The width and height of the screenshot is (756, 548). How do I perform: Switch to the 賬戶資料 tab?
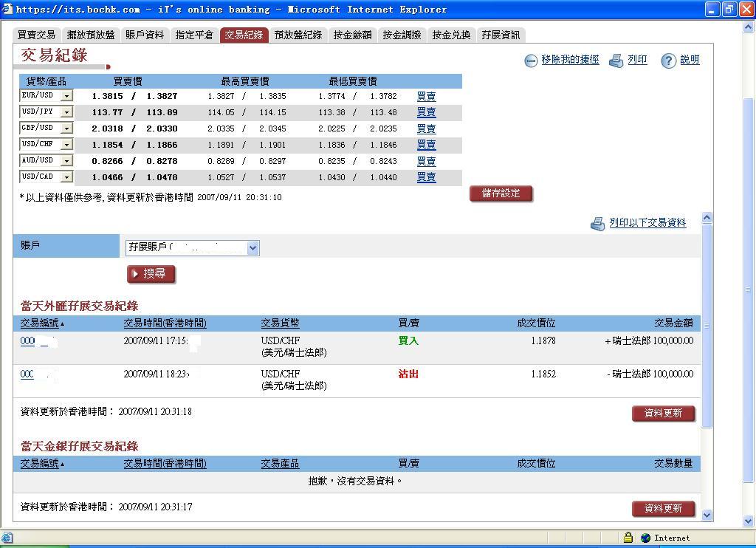[x=145, y=35]
